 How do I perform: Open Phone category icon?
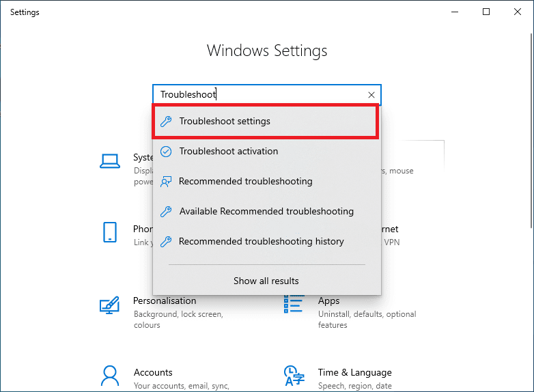(110, 232)
